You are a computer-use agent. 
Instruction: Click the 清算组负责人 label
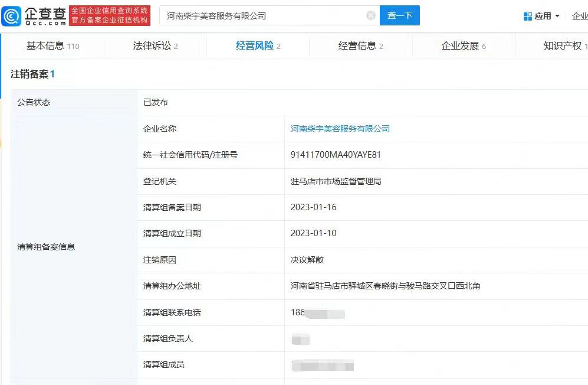(168, 338)
